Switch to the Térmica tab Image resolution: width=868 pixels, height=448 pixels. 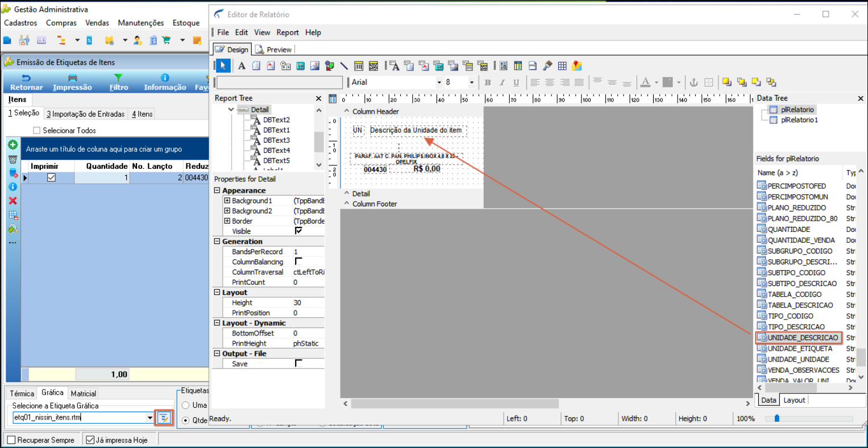point(22,393)
